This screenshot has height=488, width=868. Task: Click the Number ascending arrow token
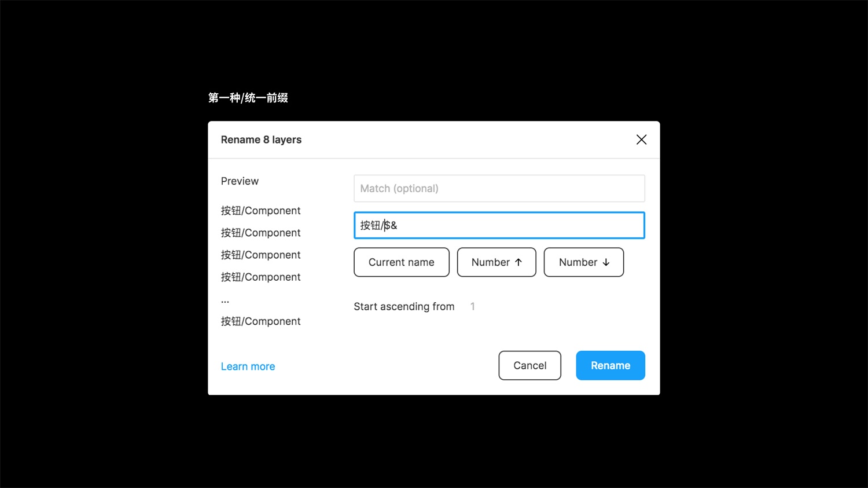(496, 262)
